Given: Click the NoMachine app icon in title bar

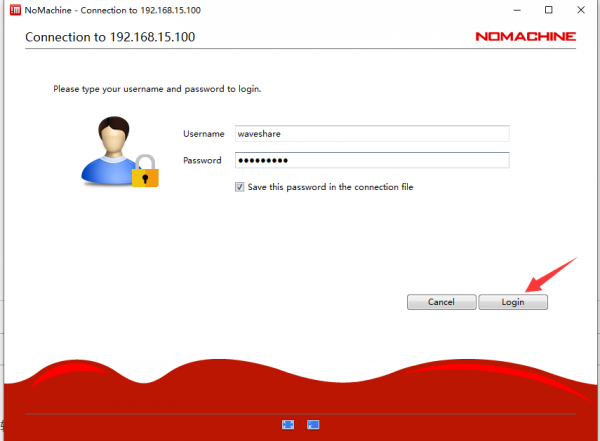Looking at the screenshot, I should pyautogui.click(x=15, y=10).
